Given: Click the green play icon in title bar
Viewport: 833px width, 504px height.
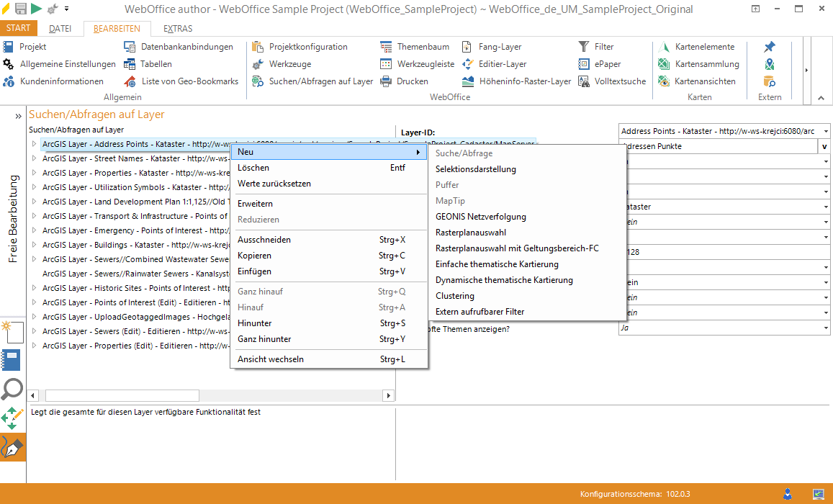Looking at the screenshot, I should pyautogui.click(x=36, y=9).
